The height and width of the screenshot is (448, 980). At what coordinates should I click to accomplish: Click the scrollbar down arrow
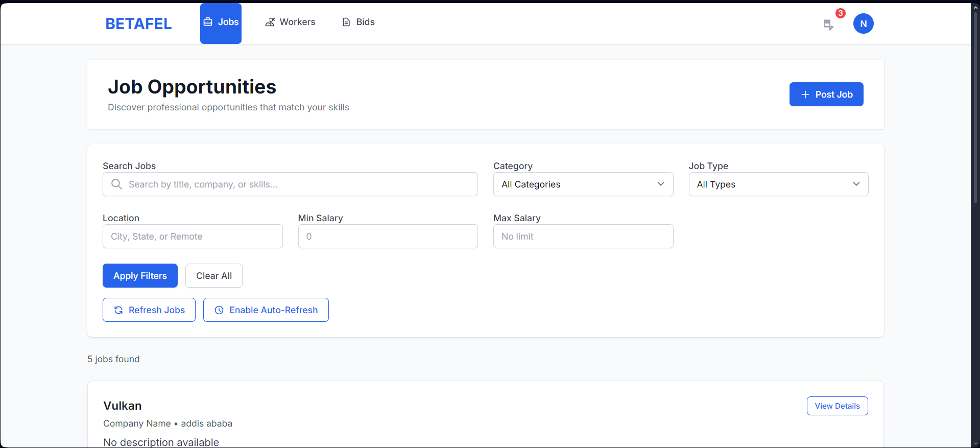coord(975,443)
